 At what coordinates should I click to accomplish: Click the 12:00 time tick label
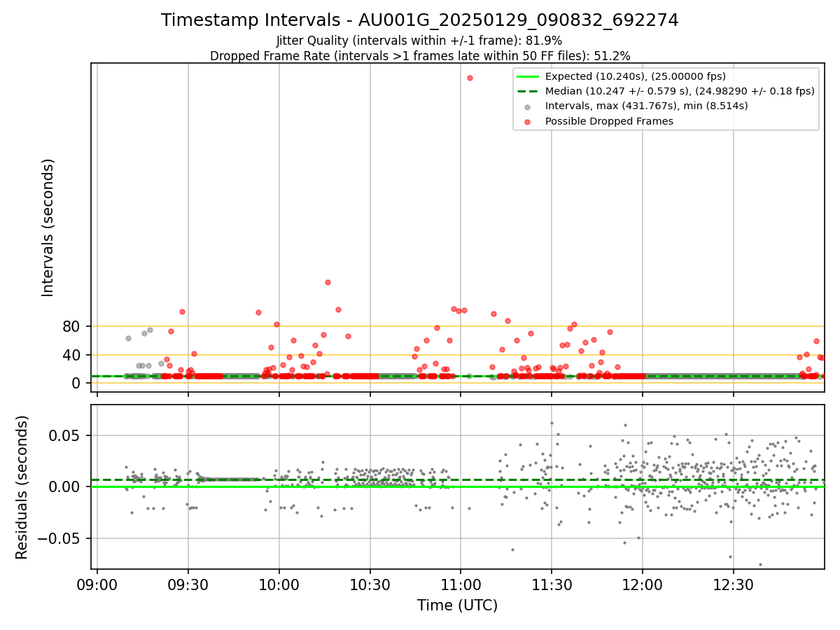643,584
